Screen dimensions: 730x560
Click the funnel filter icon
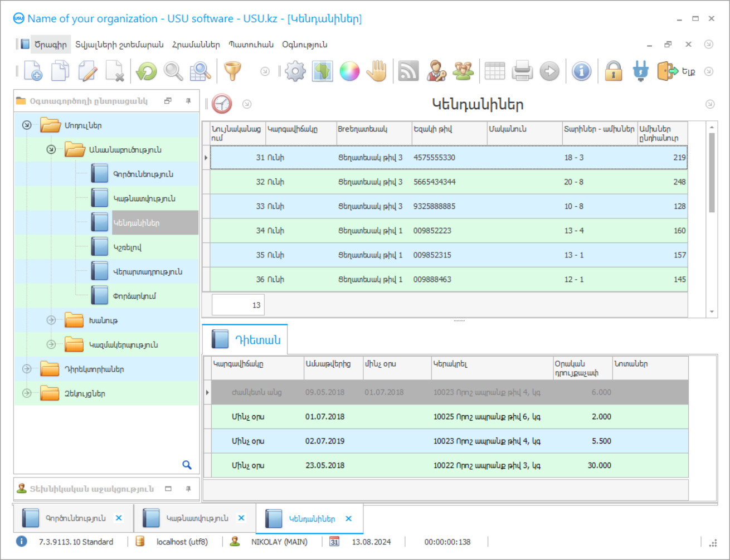232,71
